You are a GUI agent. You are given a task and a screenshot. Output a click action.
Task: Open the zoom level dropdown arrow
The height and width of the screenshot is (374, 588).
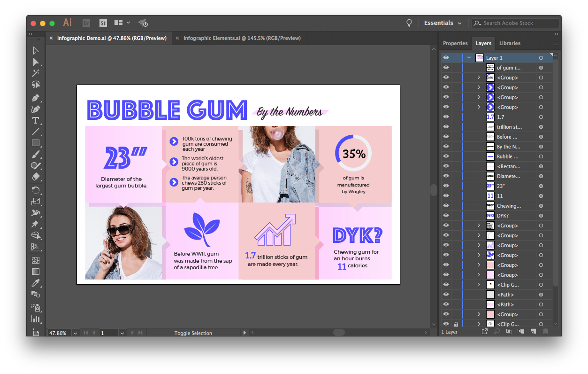point(75,333)
